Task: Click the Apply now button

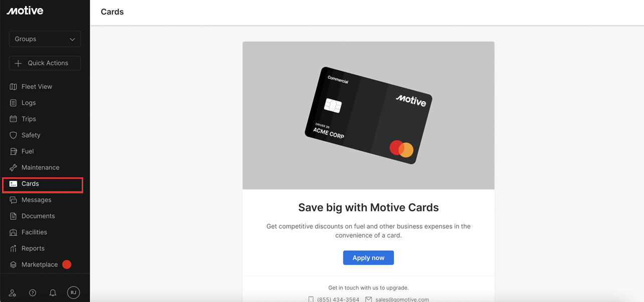Action: 368,258
